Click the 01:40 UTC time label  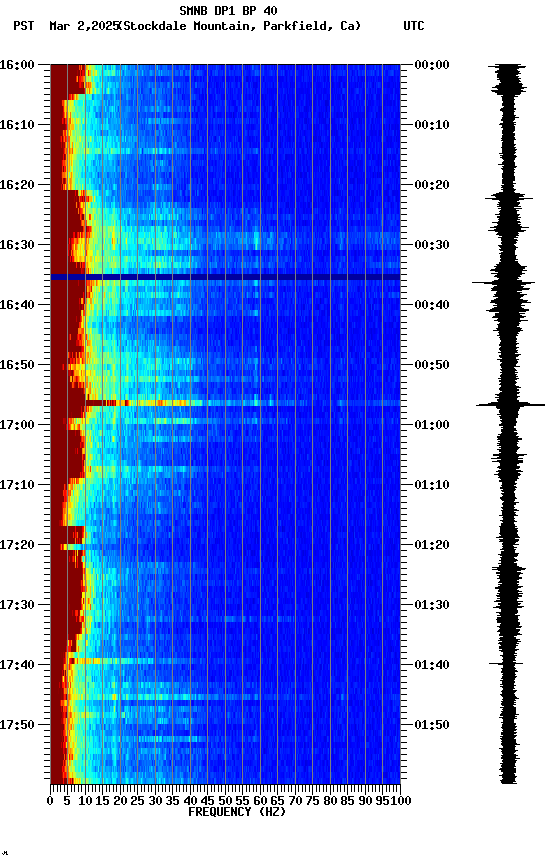[x=432, y=665]
